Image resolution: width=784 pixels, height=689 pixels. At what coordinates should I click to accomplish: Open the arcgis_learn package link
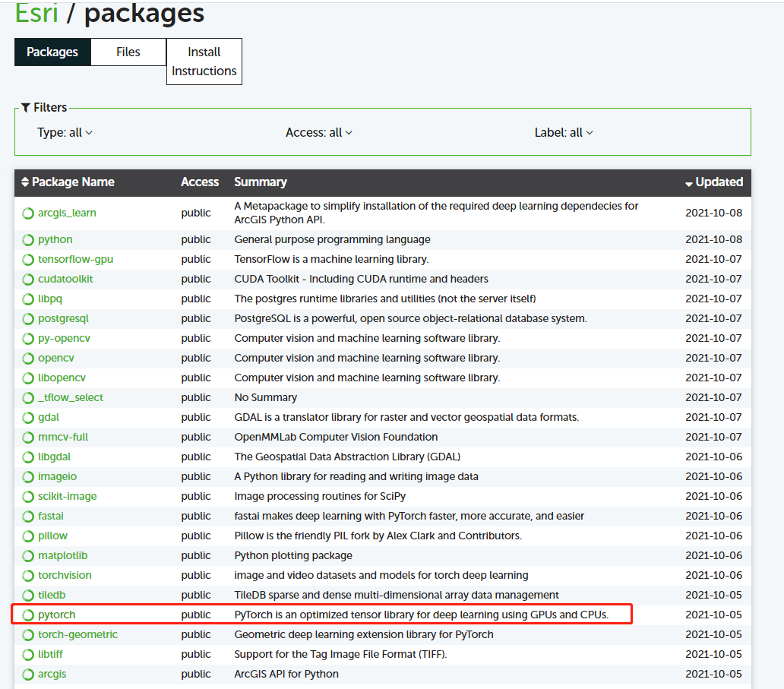(67, 213)
